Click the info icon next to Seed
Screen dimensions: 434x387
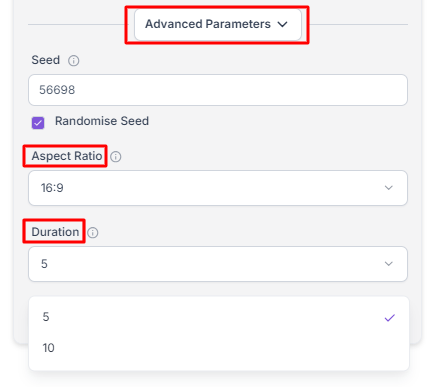click(74, 61)
